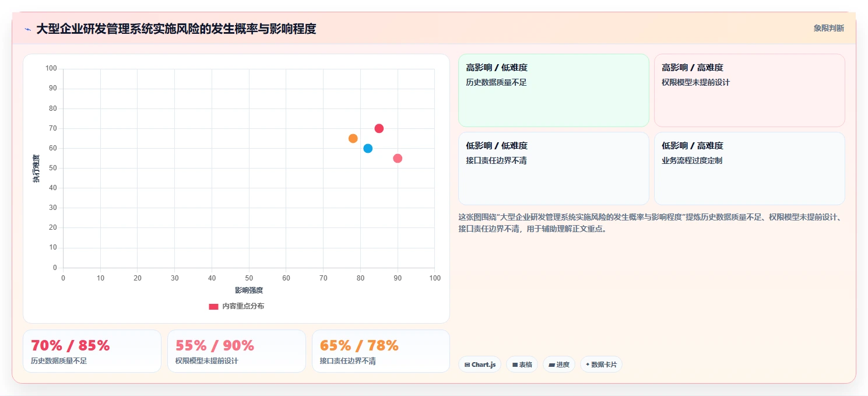
Task: Click the 70% / 85% stat value
Action: coord(70,345)
